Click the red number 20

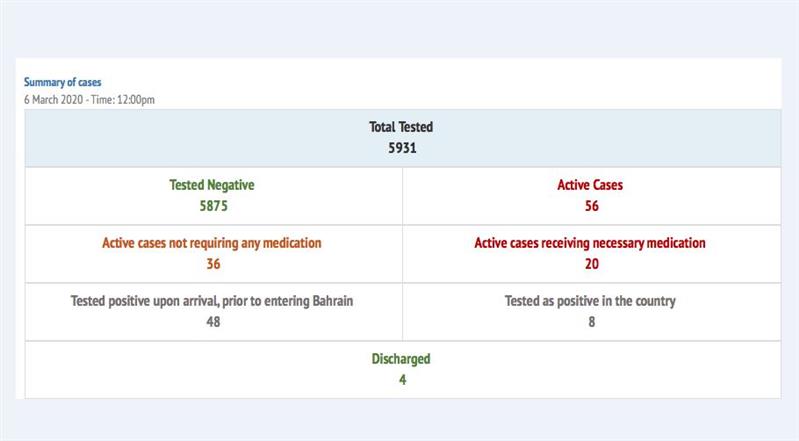click(x=591, y=264)
